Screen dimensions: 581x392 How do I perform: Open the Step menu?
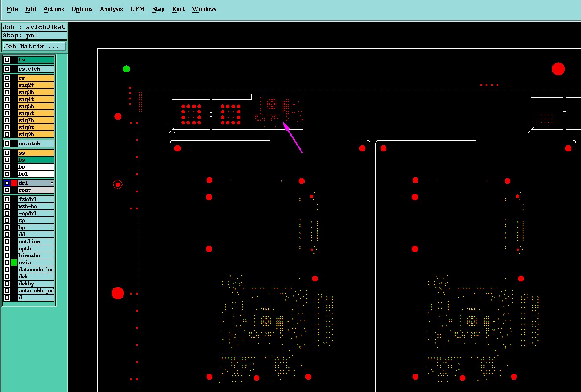158,9
